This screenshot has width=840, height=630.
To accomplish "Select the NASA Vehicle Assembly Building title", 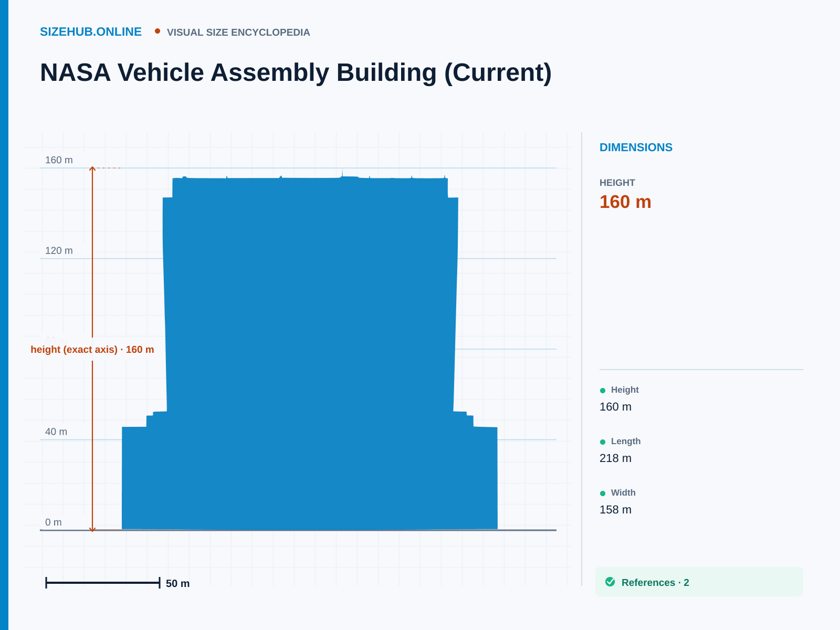I will pyautogui.click(x=296, y=72).
